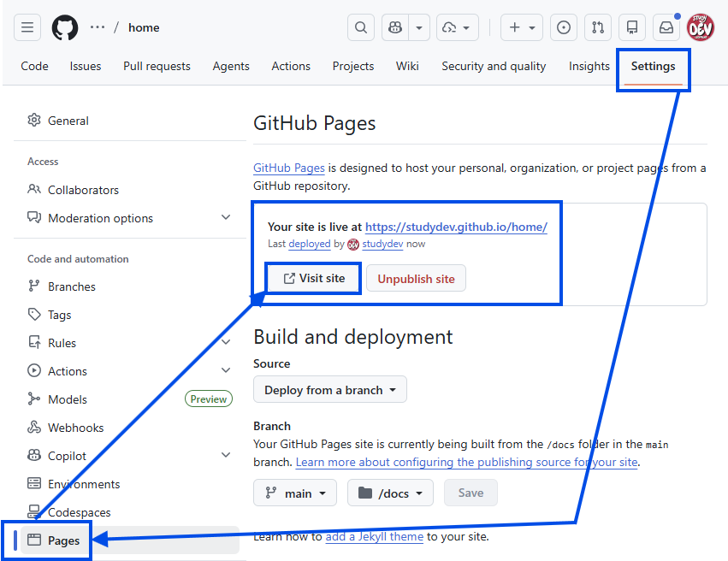Open the GitHub Pages documentation link

coord(289,168)
